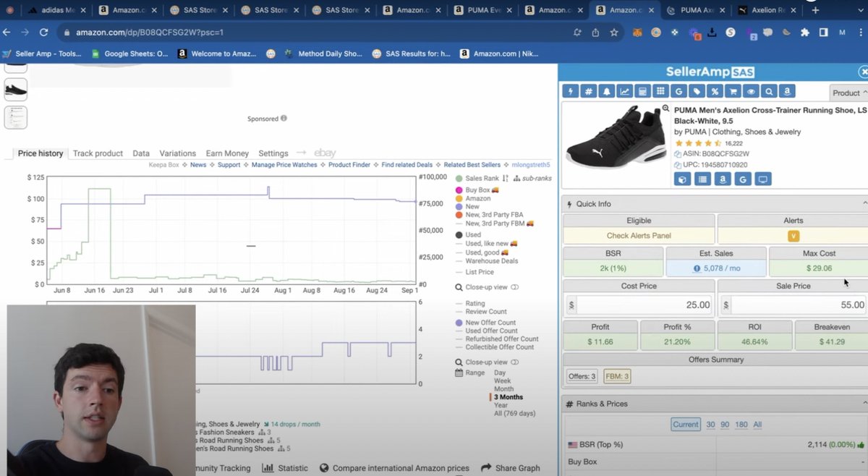Click the monitor screen icon below the UPC
The height and width of the screenshot is (476, 868).
click(763, 179)
